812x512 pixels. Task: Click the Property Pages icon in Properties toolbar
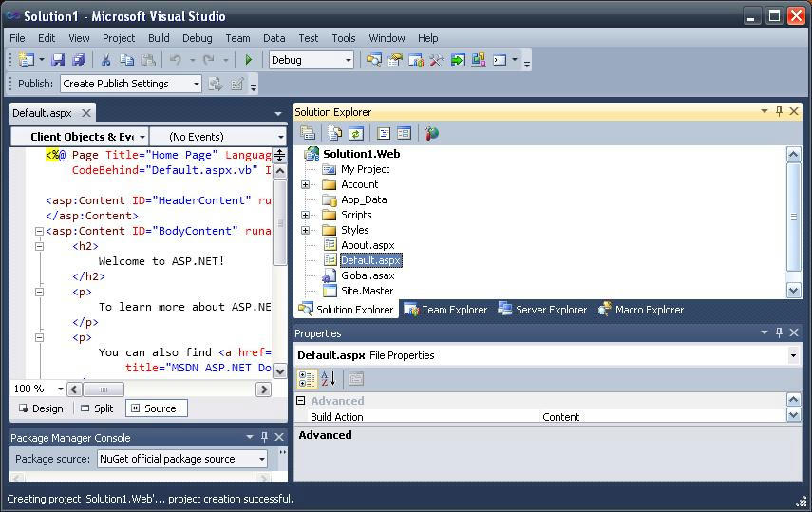point(356,379)
